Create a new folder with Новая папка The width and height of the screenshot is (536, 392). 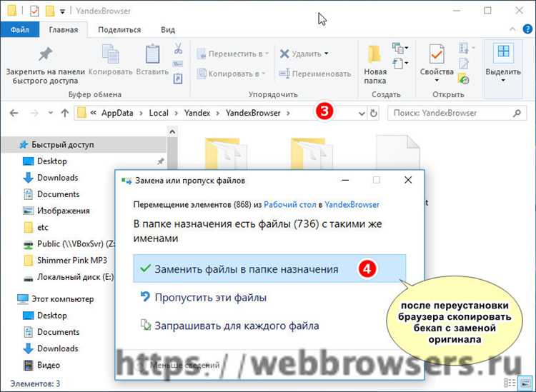374,64
